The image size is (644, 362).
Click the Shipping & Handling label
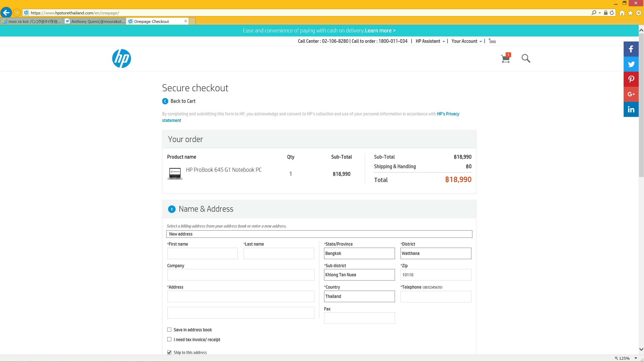click(395, 166)
